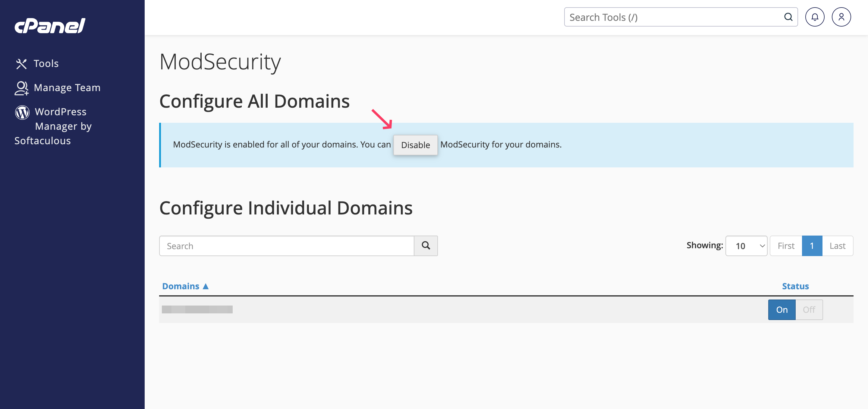This screenshot has height=409, width=868.
Task: Click text 'ModSecurity is enabled for all of your domains'
Action: pyautogui.click(x=265, y=144)
